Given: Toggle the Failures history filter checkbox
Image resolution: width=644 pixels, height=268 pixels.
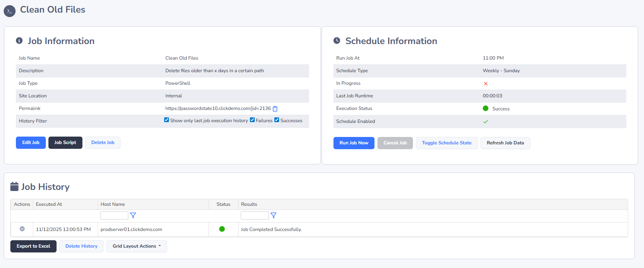Looking at the screenshot, I should 252,120.
